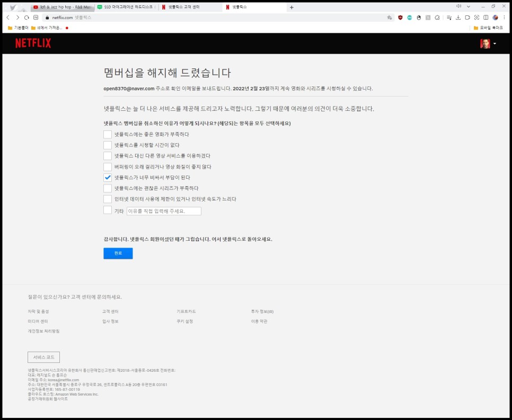Screen dimensions: 512x420
Task: Open the gray N extension icon
Action: (428, 17)
